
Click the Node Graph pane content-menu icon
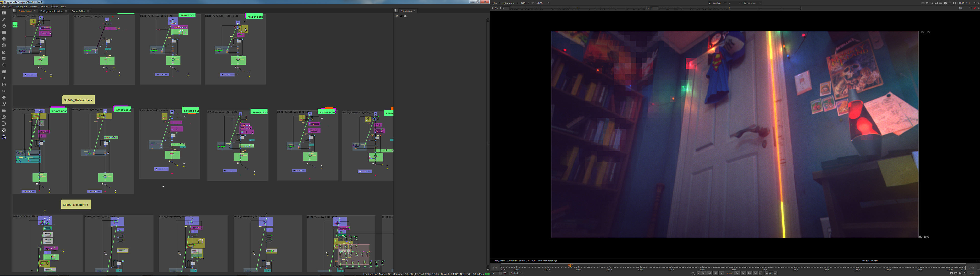click(14, 11)
